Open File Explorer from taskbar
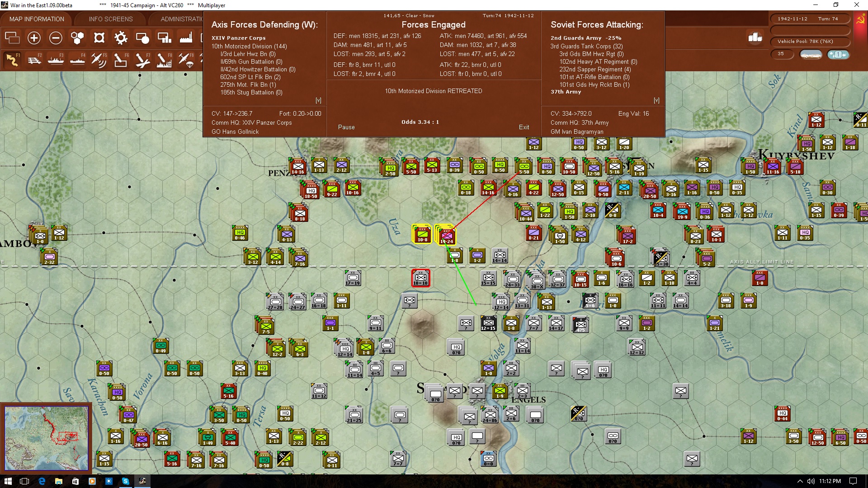 (x=58, y=481)
